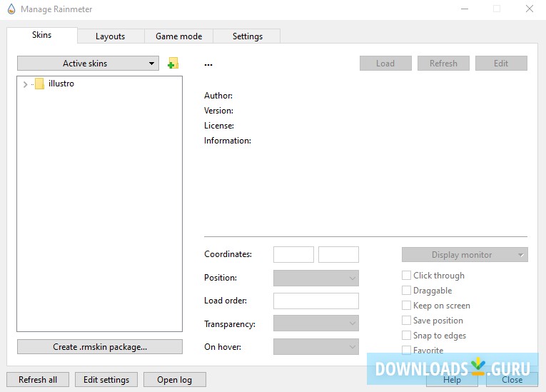Click Create .rmskin package button
This screenshot has width=546, height=392.
[x=100, y=347]
